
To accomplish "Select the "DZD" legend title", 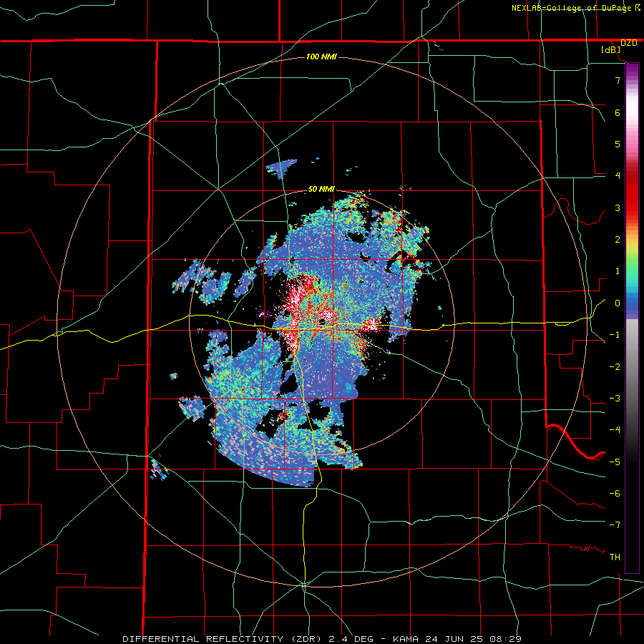I will pos(629,43).
